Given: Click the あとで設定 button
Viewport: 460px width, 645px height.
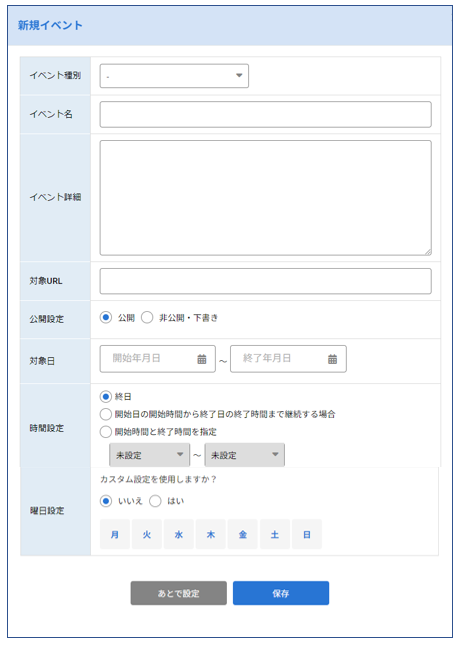Looking at the screenshot, I should coord(179,593).
